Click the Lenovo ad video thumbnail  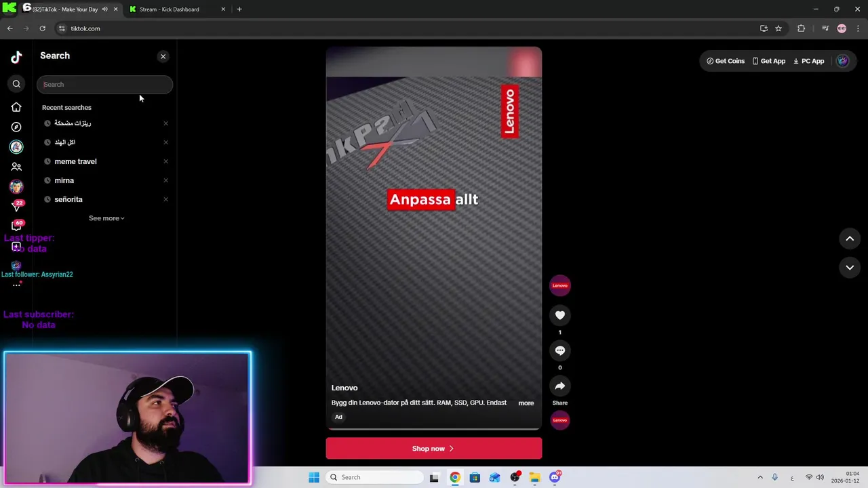(434, 238)
